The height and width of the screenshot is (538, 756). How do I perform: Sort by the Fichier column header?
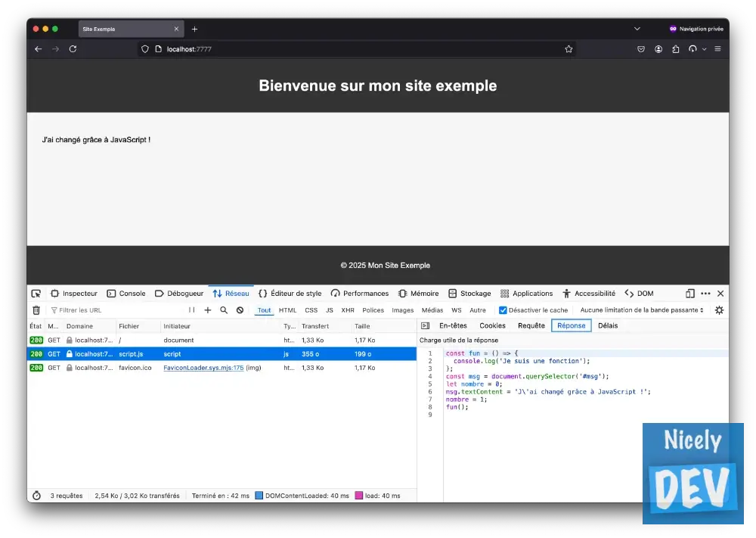pos(138,326)
